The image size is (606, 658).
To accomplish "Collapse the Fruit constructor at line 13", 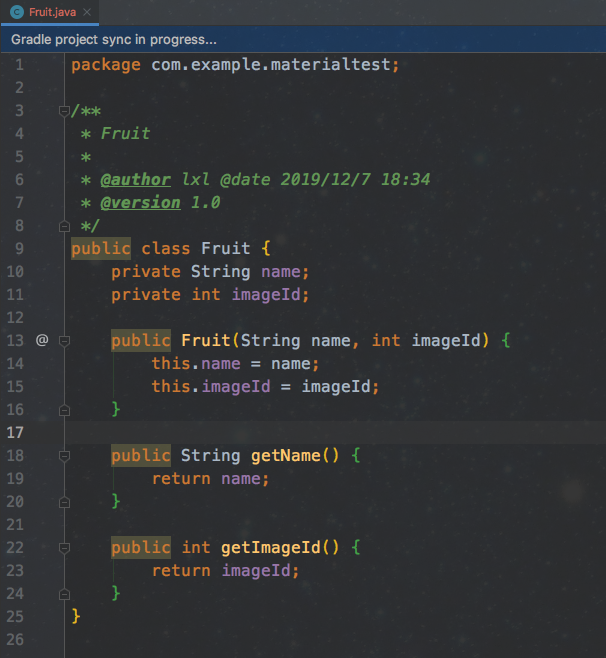I will (x=64, y=341).
